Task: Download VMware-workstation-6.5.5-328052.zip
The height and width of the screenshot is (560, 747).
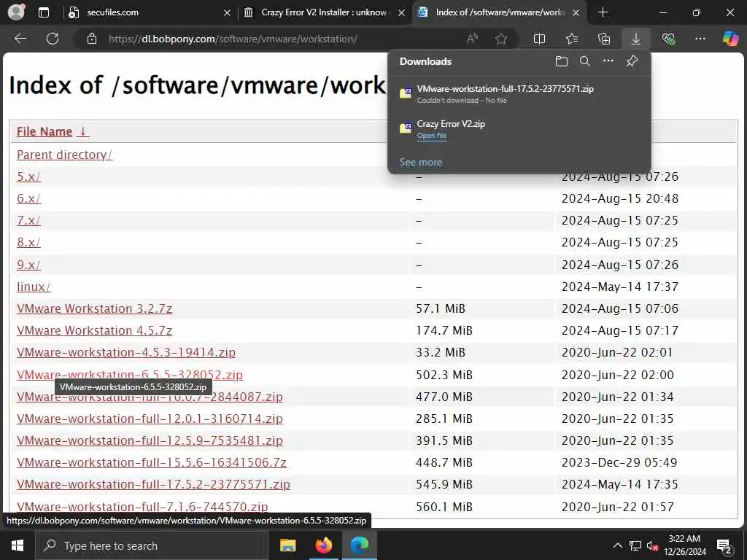Action: point(130,374)
